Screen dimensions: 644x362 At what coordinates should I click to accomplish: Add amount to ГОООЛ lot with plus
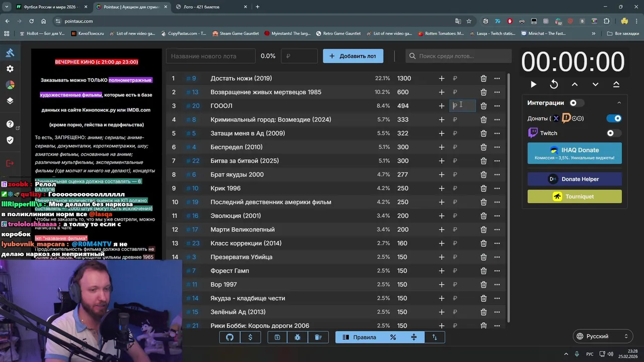point(441,106)
